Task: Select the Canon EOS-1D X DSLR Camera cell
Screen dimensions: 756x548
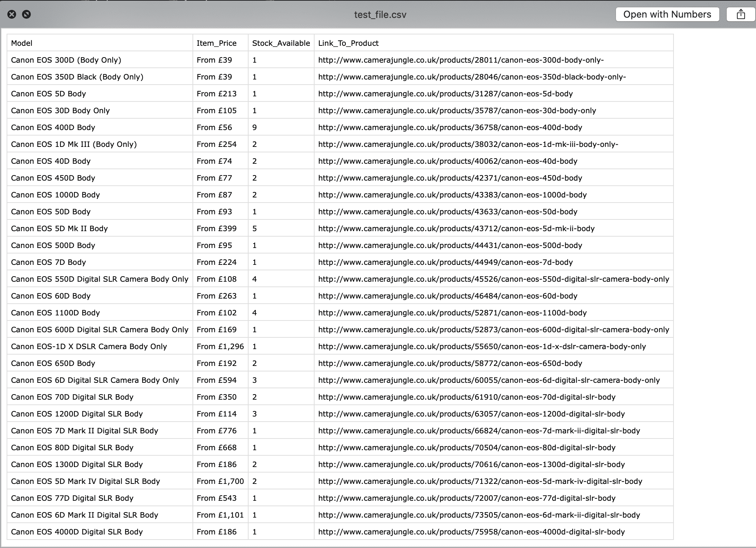Action: [x=89, y=347]
